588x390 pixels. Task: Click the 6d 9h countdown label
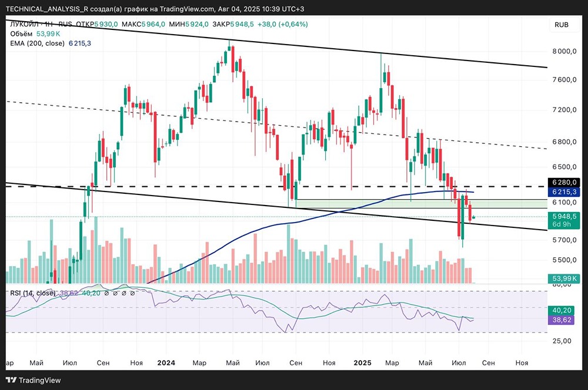coord(562,224)
